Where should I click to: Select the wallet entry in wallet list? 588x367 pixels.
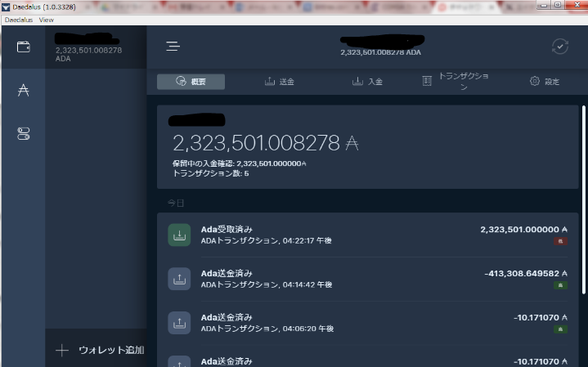[96, 47]
